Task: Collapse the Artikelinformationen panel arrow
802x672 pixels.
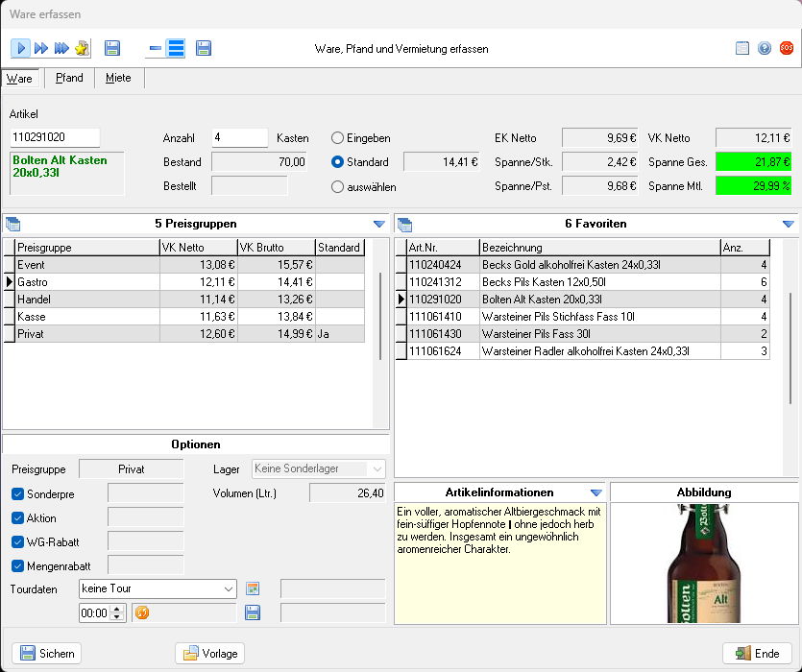Action: click(595, 493)
